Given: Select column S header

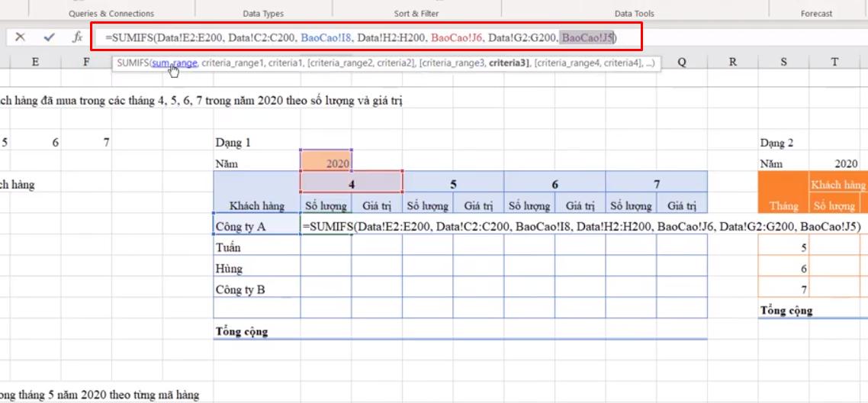Looking at the screenshot, I should (784, 62).
